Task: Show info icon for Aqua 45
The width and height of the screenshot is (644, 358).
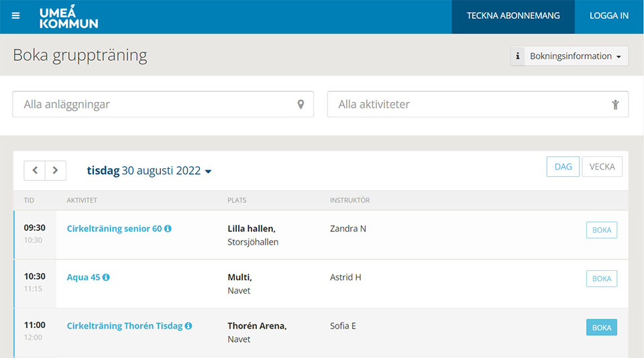Action: 106,277
